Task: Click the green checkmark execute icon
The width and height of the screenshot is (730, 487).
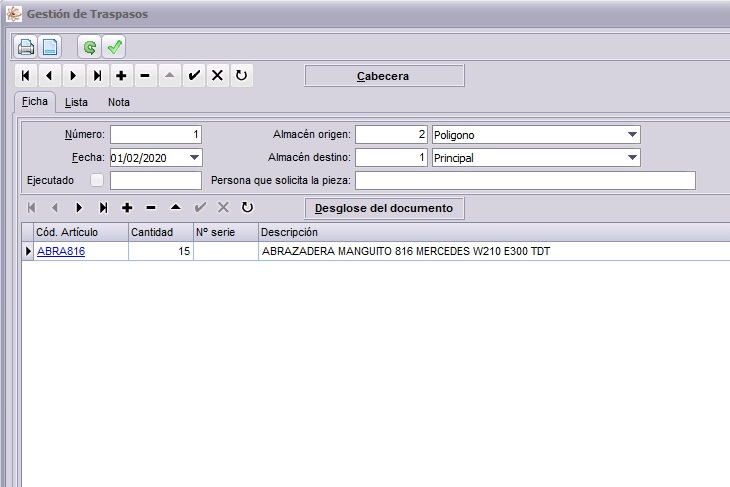Action: [x=114, y=47]
